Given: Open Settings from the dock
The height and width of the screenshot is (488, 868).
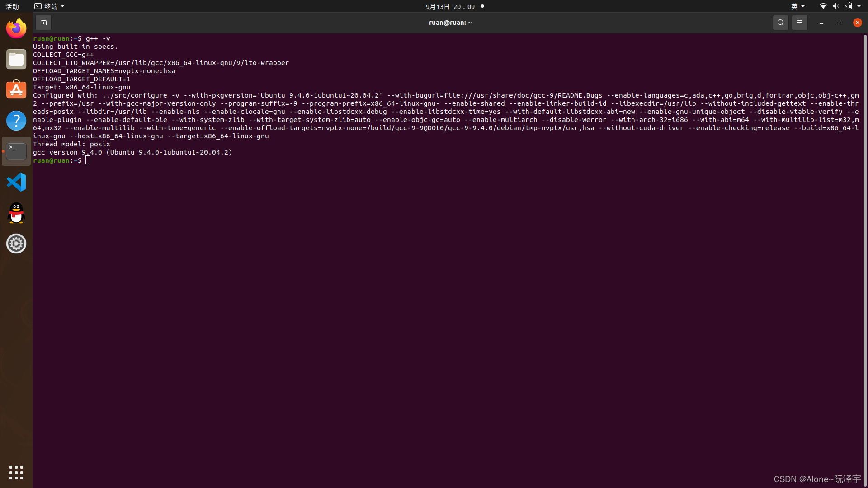Looking at the screenshot, I should tap(16, 244).
